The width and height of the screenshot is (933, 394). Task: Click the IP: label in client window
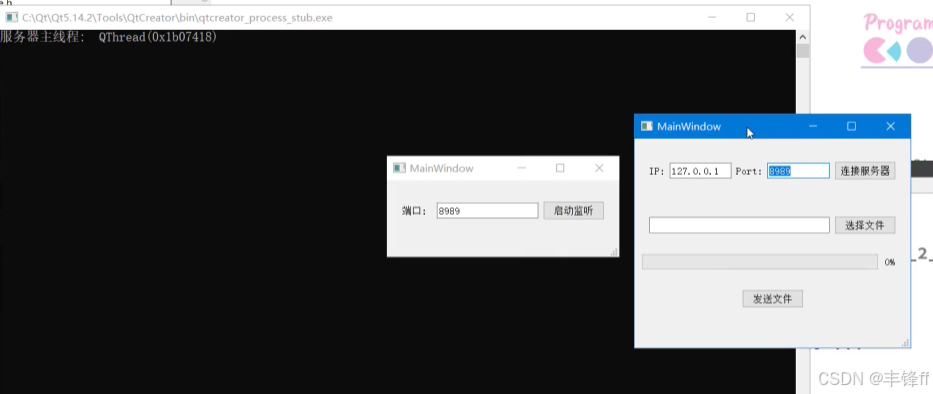click(x=657, y=171)
